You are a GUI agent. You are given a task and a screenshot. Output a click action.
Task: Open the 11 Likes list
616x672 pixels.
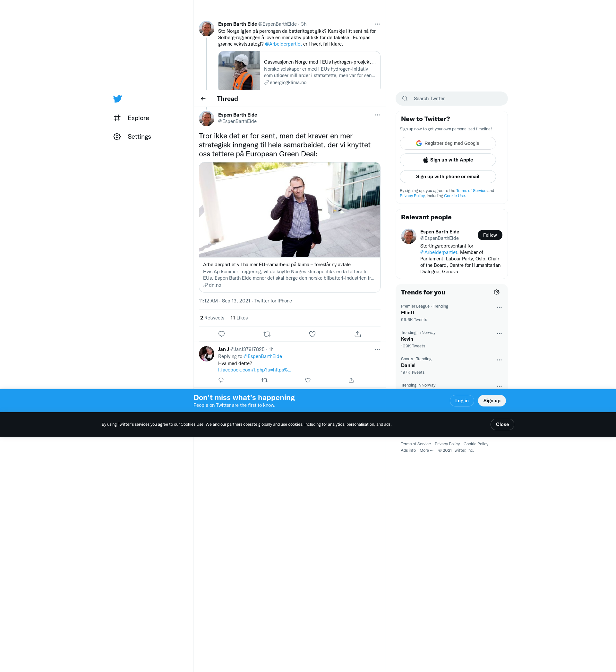pyautogui.click(x=239, y=318)
